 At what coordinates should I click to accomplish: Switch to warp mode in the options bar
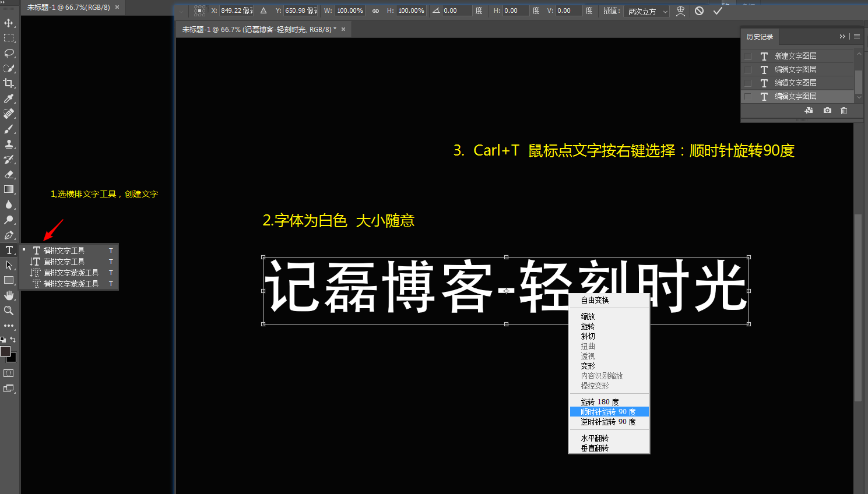pyautogui.click(x=680, y=11)
